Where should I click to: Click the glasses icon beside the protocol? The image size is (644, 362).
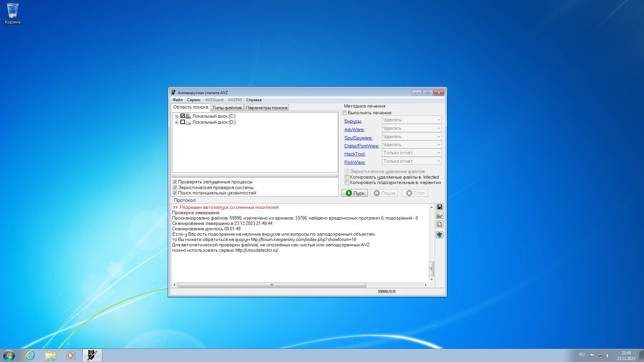pyautogui.click(x=439, y=216)
